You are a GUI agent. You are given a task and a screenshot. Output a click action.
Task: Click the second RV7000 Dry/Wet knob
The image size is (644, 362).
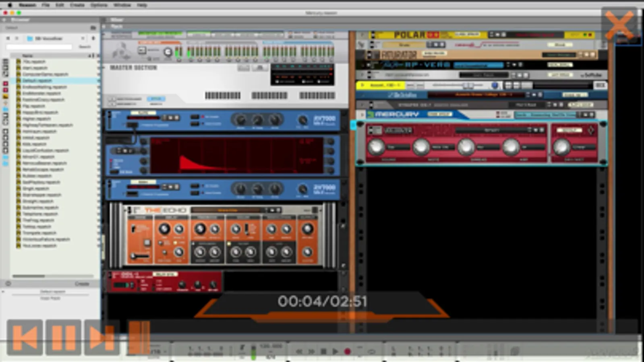[302, 189]
